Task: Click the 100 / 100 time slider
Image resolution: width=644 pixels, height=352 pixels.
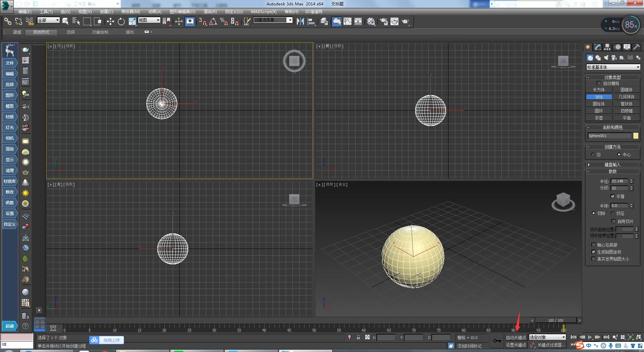Action: click(556, 320)
